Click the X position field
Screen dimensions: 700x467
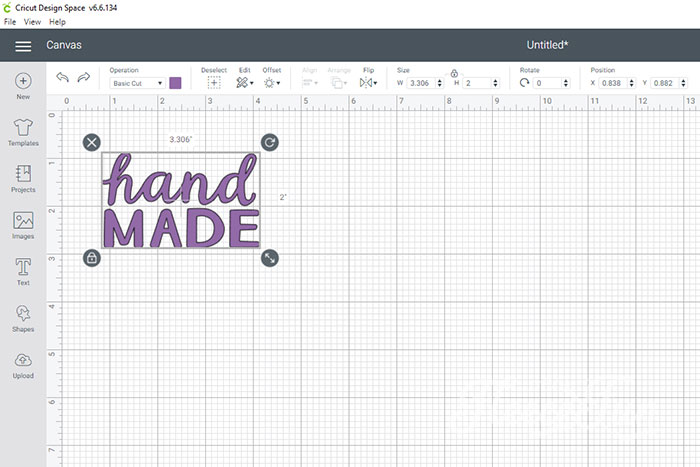pos(612,83)
